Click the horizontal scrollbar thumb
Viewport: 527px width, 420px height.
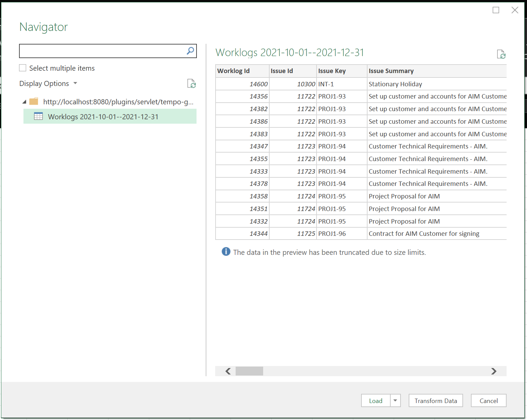click(249, 371)
